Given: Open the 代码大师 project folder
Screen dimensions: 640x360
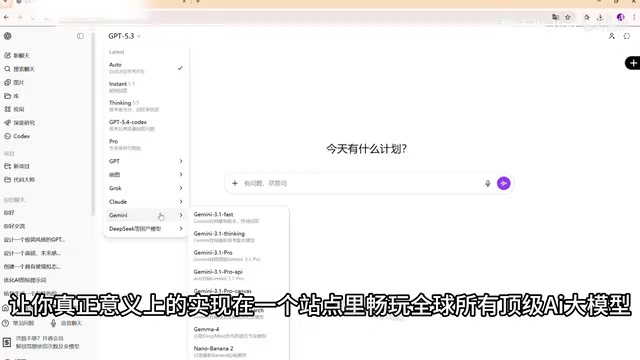Looking at the screenshot, I should 19,180.
